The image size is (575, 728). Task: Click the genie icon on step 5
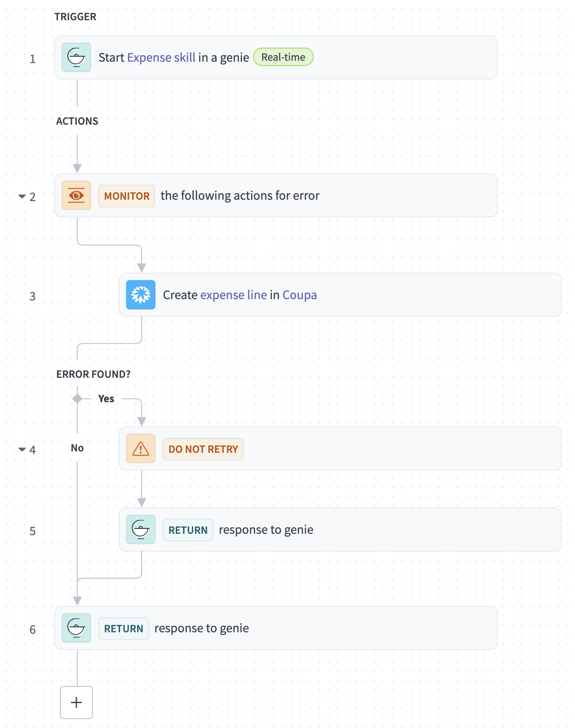pos(140,530)
